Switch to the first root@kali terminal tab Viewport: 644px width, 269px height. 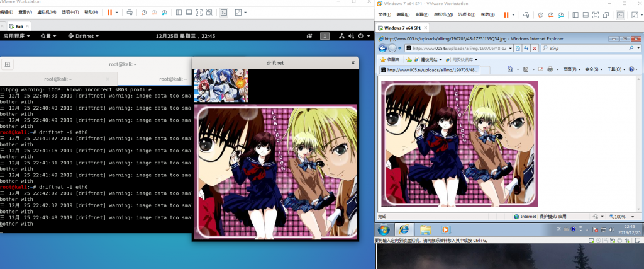coord(58,79)
